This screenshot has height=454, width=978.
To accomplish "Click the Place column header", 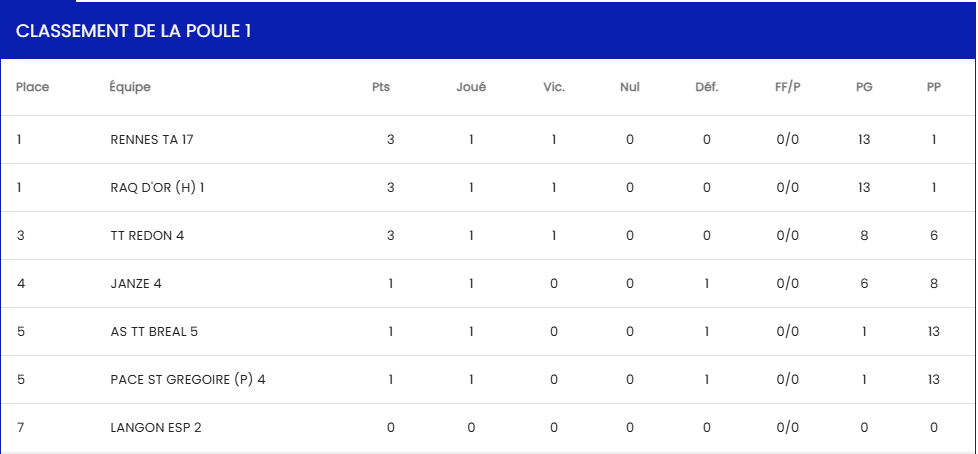I will point(32,87).
